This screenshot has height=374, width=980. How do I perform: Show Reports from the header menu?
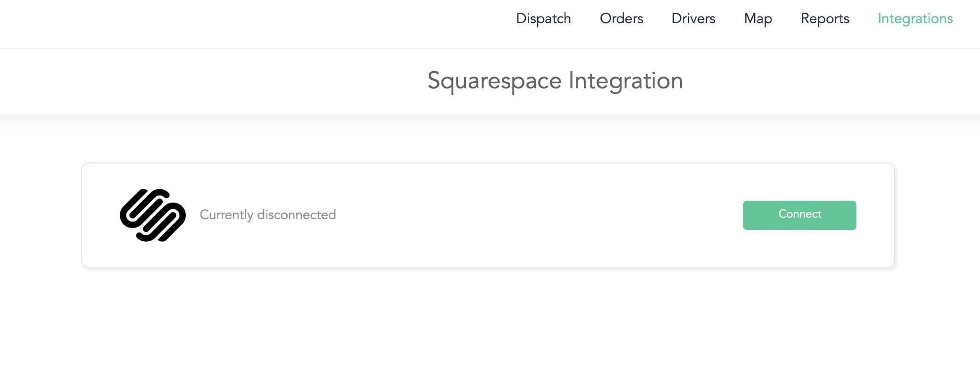pyautogui.click(x=825, y=18)
